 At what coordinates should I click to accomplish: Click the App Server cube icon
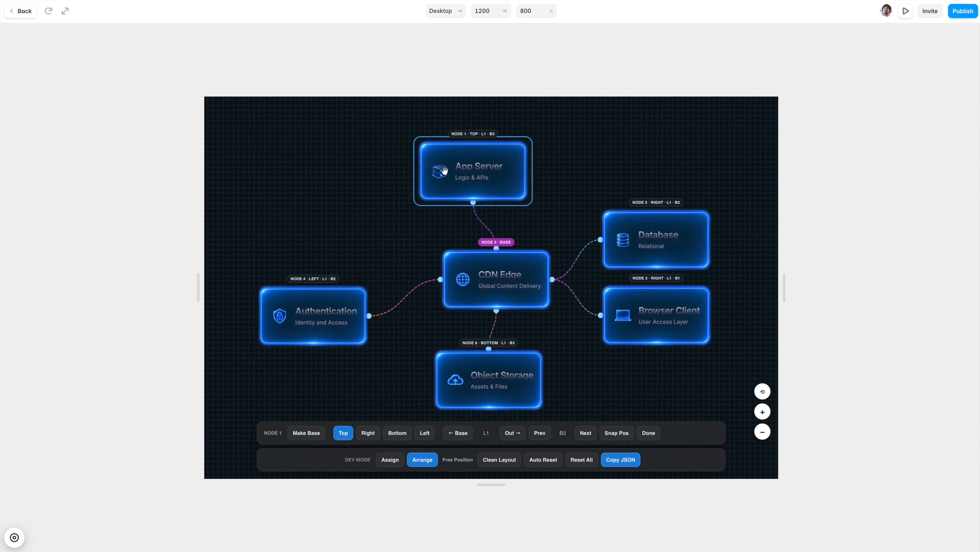439,171
